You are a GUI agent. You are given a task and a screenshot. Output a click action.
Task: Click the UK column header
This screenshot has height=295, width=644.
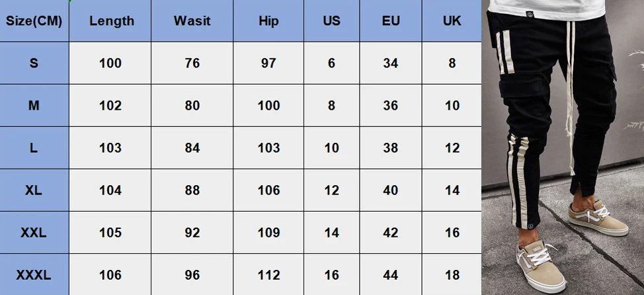click(x=452, y=21)
